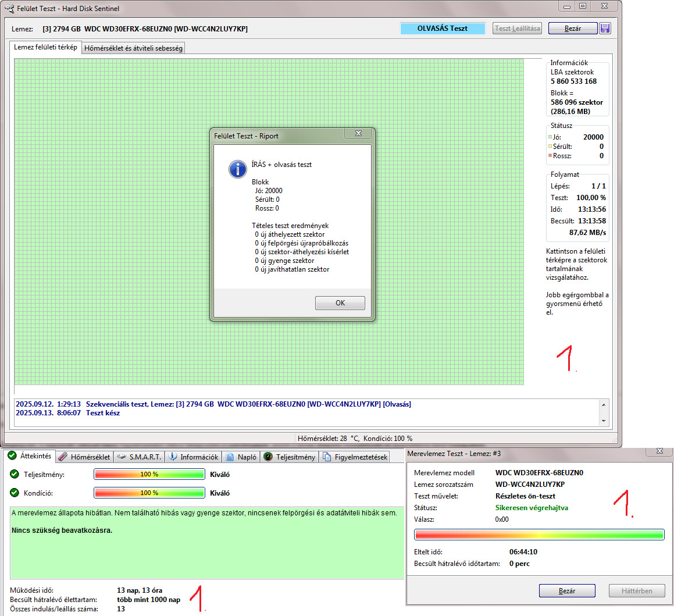The height and width of the screenshot is (616, 674).
Task: Click the log scrollbar down arrow
Action: (x=604, y=421)
